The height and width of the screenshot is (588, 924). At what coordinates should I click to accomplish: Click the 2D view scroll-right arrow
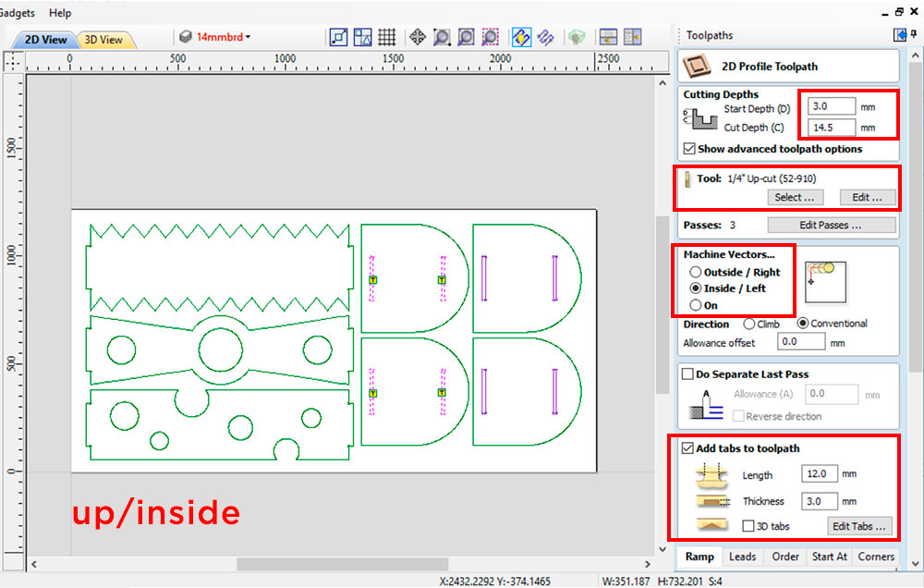[x=647, y=564]
